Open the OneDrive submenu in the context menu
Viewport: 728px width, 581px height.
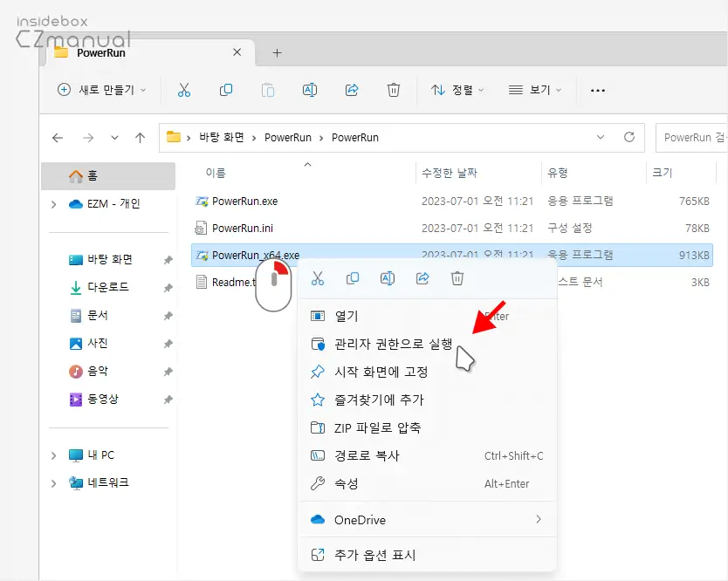coord(360,520)
